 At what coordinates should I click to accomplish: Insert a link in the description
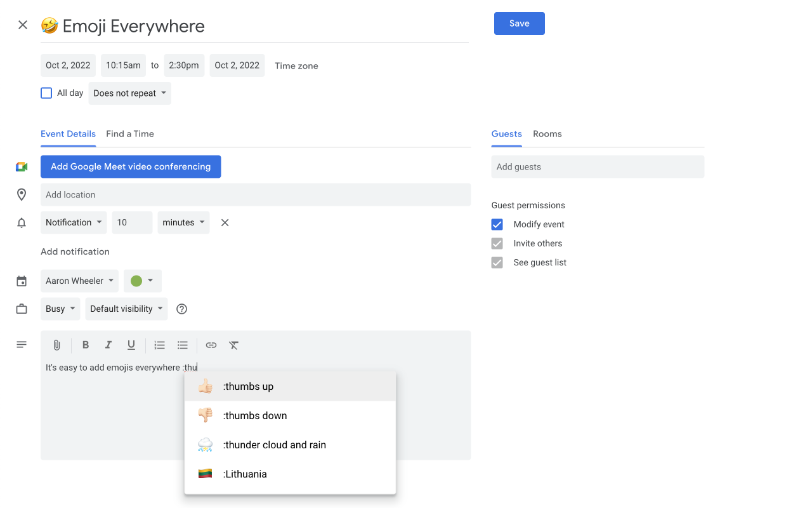tap(211, 345)
